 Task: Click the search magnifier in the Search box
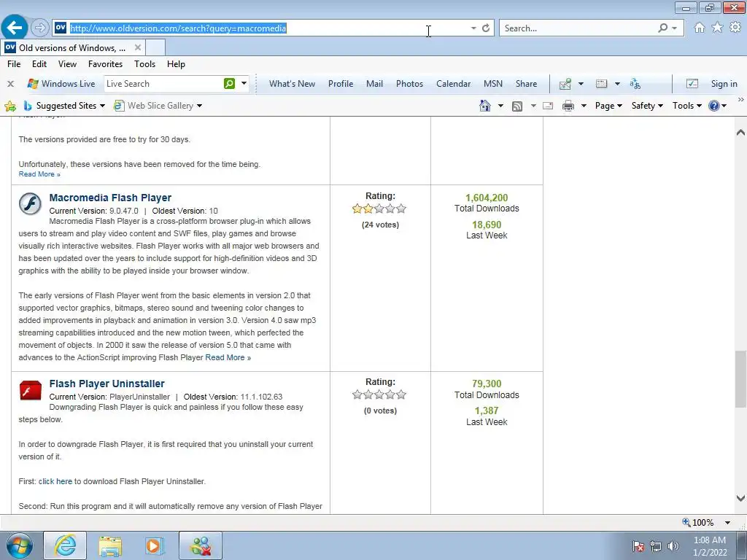pos(662,28)
